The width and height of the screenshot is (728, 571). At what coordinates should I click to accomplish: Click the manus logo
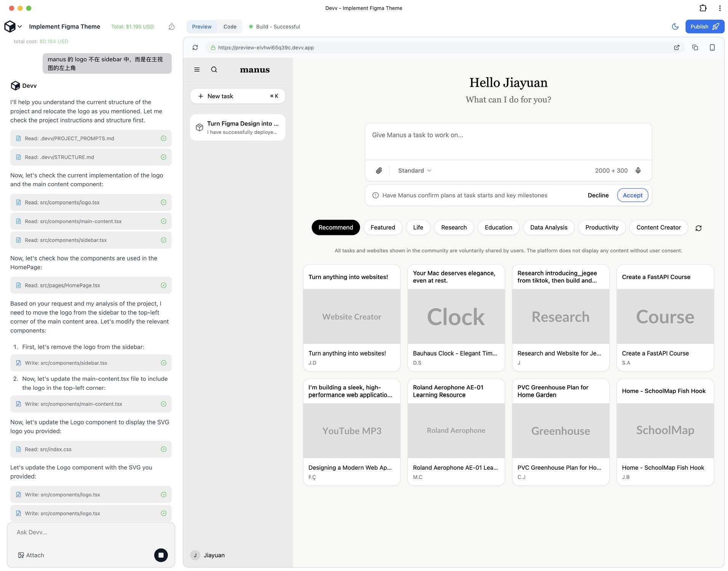click(255, 70)
